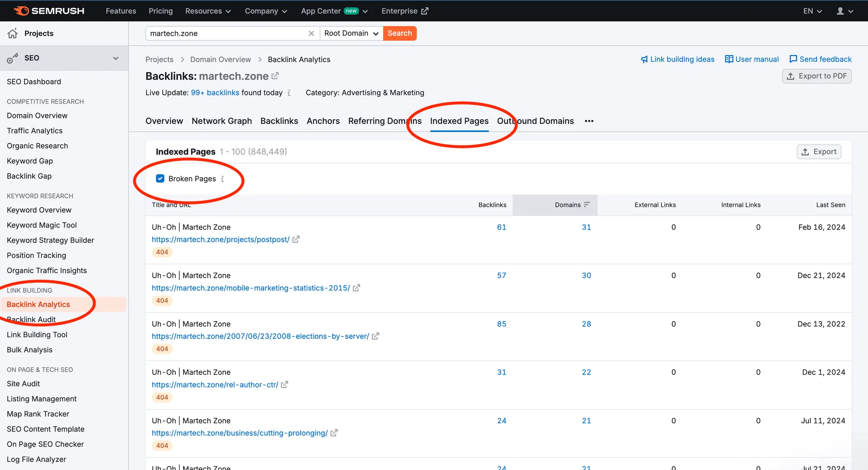Clear the martech.zone search field
This screenshot has width=868, height=470.
[311, 34]
